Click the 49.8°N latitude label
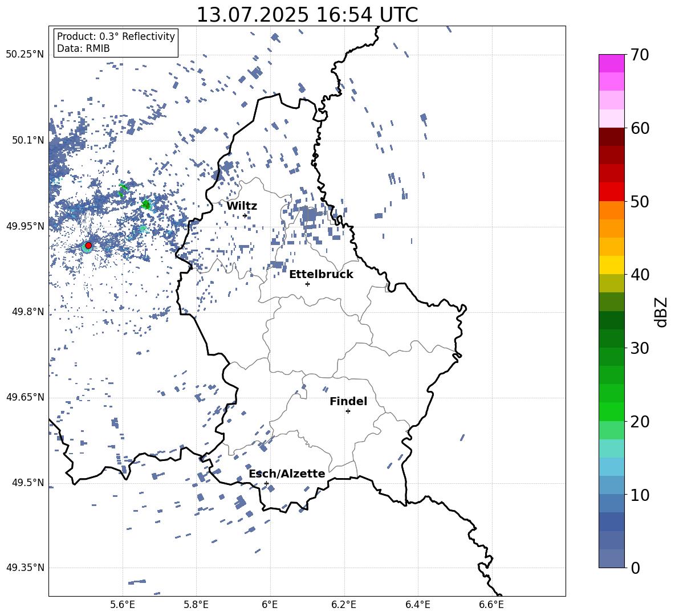 pyautogui.click(x=29, y=312)
